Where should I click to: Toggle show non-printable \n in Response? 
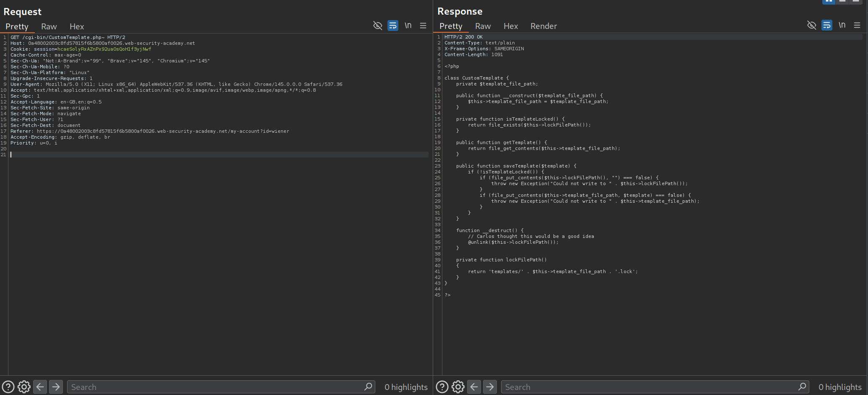(842, 25)
